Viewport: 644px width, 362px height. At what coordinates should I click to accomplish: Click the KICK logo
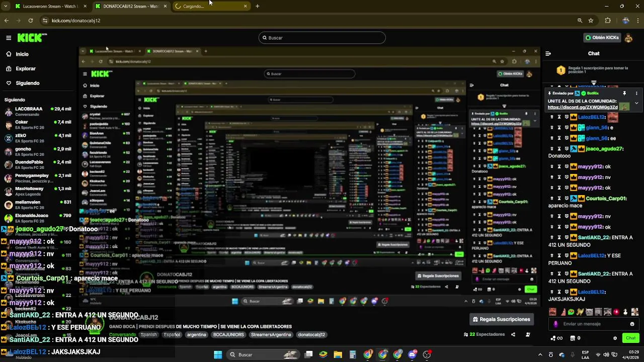pos(32,38)
